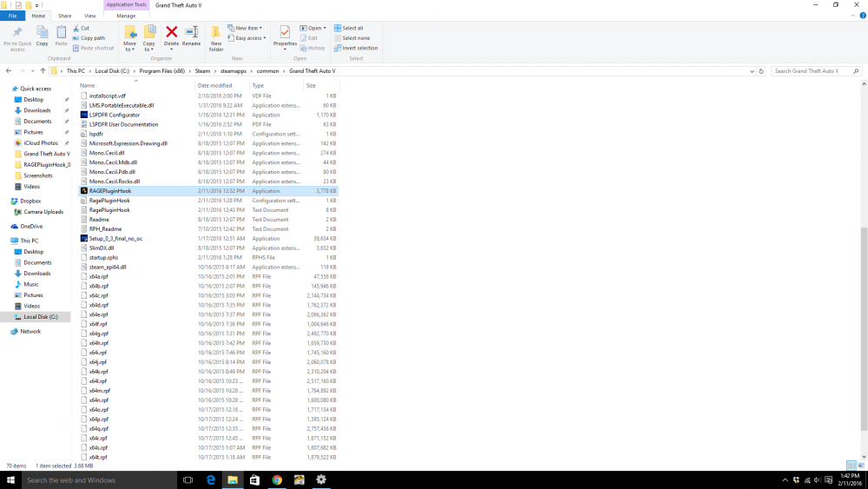Click the file list vertical scrollbar
Screen dimensions: 868x489
864,327
